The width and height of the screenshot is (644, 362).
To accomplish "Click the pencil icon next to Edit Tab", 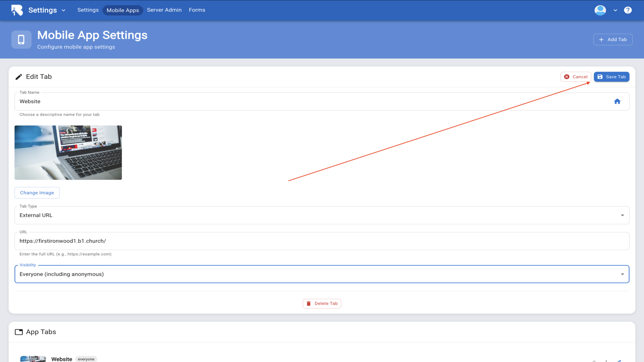I will (19, 77).
